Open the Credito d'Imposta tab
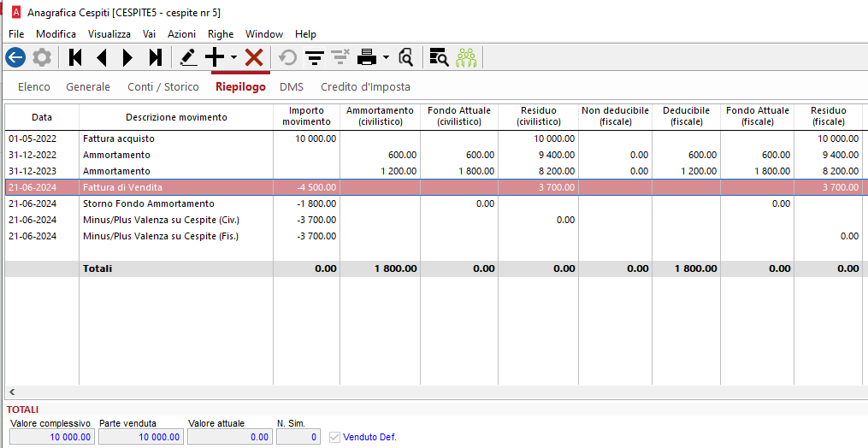The height and width of the screenshot is (448, 868). click(365, 87)
